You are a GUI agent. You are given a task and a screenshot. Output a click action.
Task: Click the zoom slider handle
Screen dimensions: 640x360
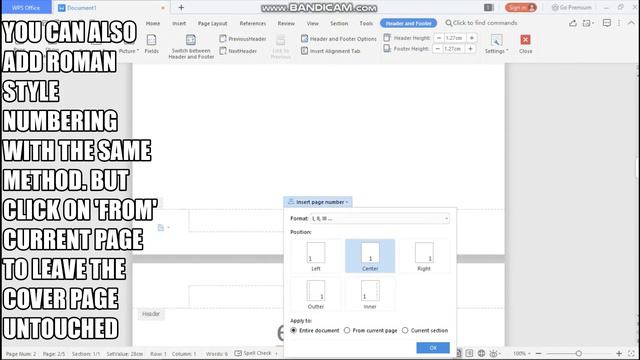tap(578, 353)
